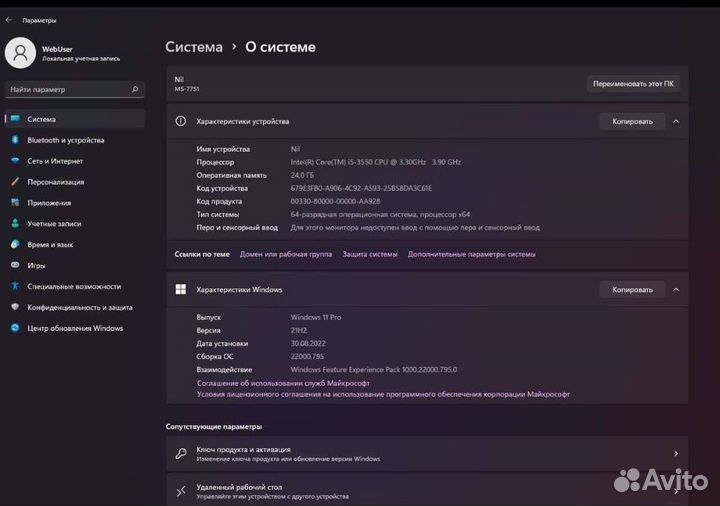Open the WebUser account avatar
This screenshot has height=506, width=720.
pyautogui.click(x=20, y=53)
